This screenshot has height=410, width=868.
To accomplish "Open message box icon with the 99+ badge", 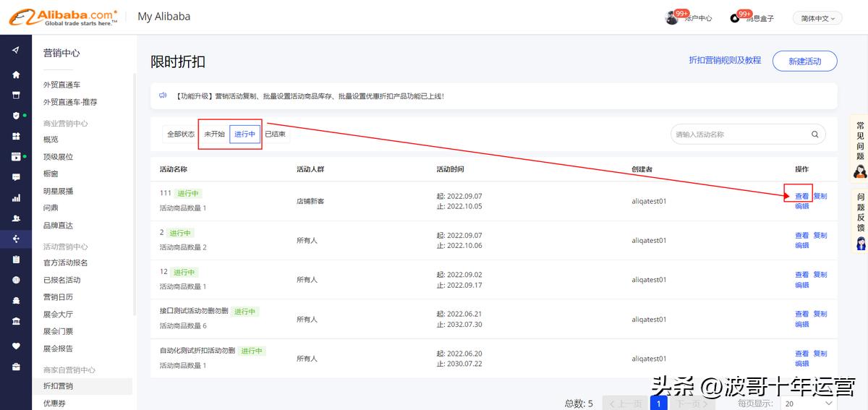I will [x=736, y=17].
